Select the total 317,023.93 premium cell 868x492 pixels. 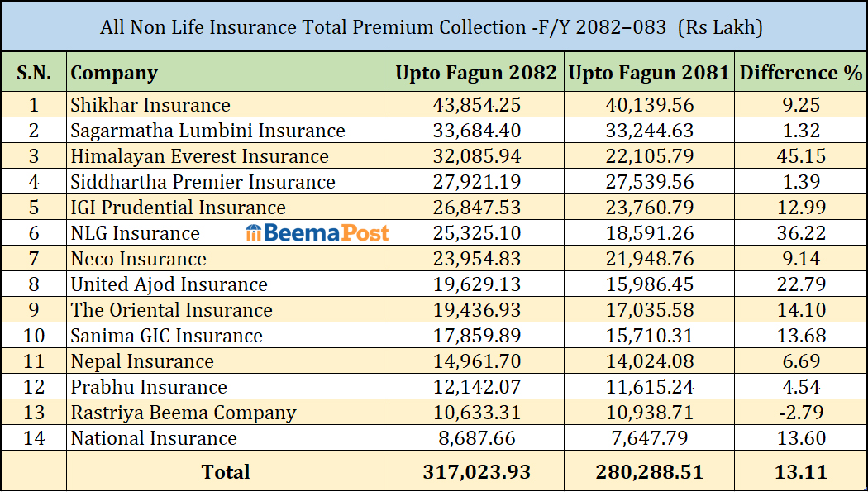tap(476, 471)
